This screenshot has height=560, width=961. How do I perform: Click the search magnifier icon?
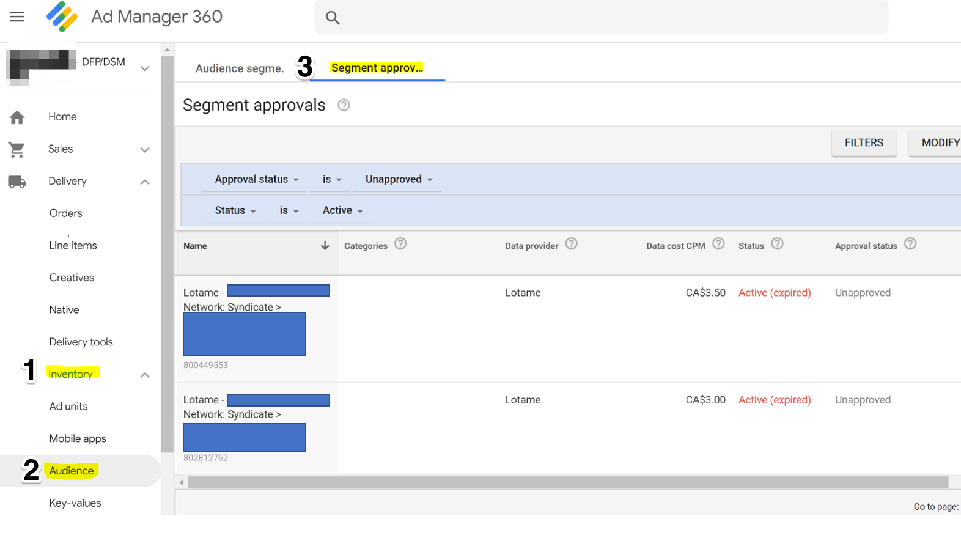pyautogui.click(x=333, y=18)
